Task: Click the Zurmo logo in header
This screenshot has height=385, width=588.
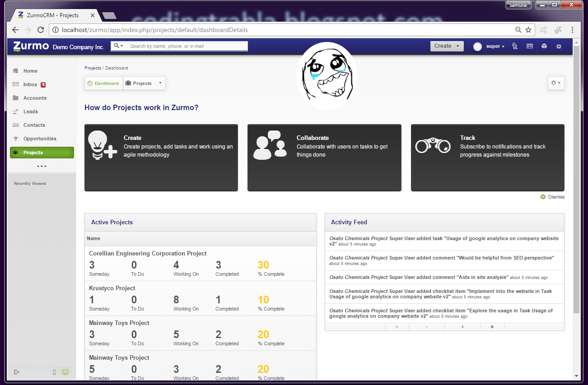Action: pos(31,46)
